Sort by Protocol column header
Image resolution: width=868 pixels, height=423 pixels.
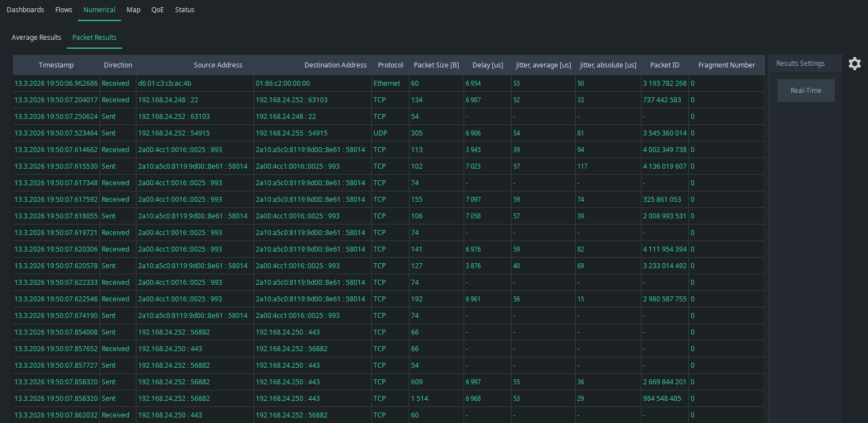(390, 65)
